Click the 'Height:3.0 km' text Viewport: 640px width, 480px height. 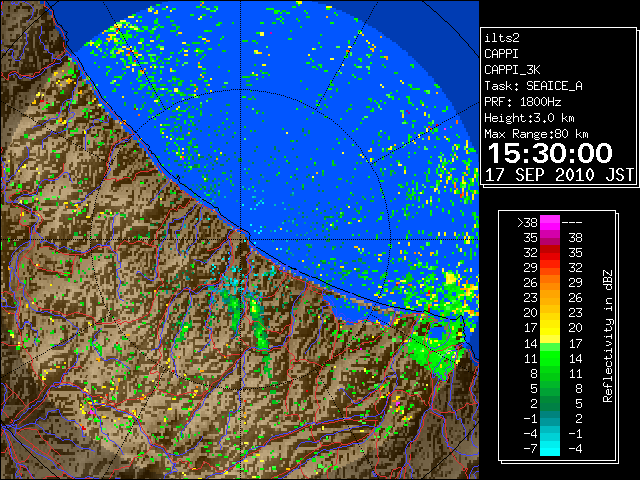[x=529, y=118]
